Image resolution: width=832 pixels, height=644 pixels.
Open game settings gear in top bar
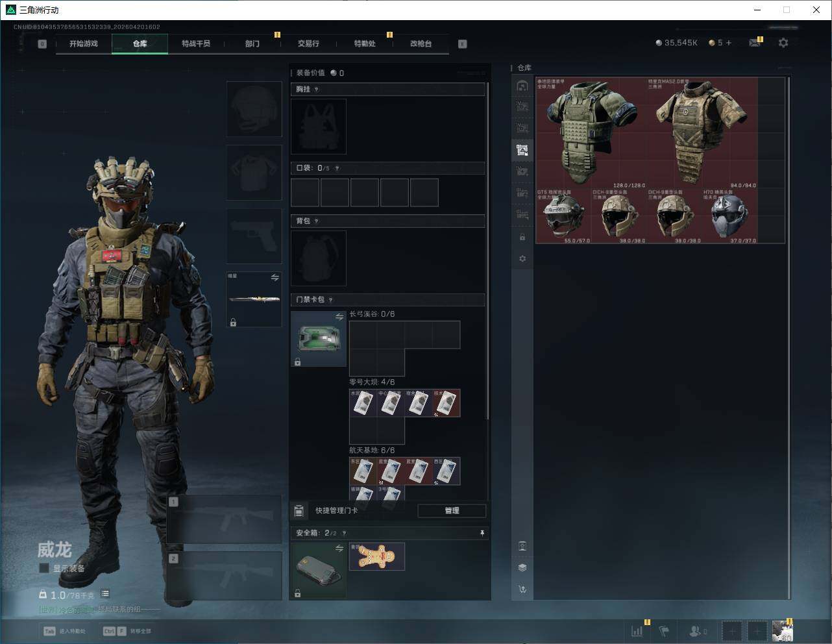(x=783, y=43)
